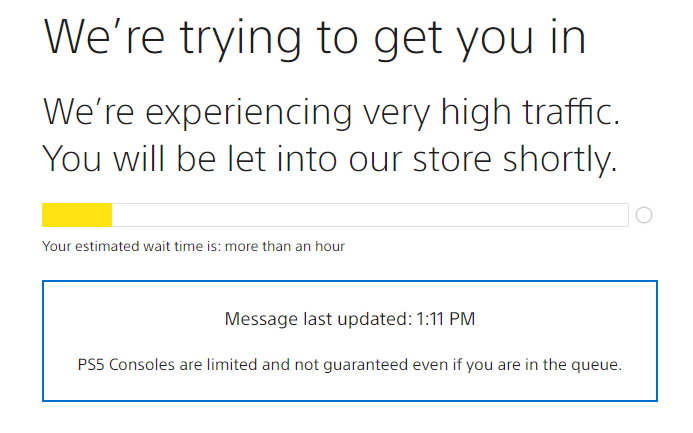
Task: Select the "We're trying to get you in" heading
Action: tap(314, 39)
